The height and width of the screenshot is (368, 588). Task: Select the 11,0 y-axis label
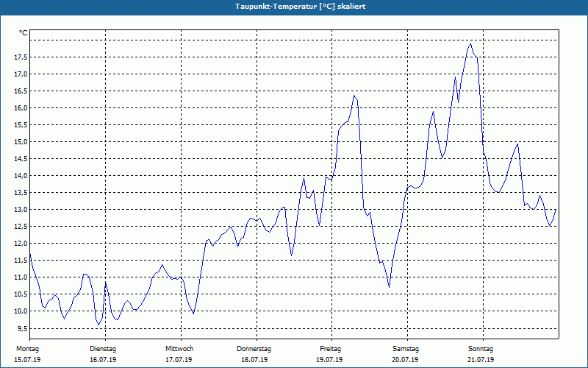pyautogui.click(x=21, y=277)
